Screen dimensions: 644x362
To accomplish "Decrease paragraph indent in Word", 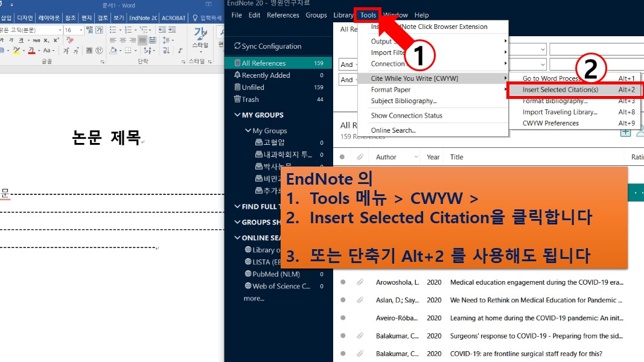I will tap(162, 30).
